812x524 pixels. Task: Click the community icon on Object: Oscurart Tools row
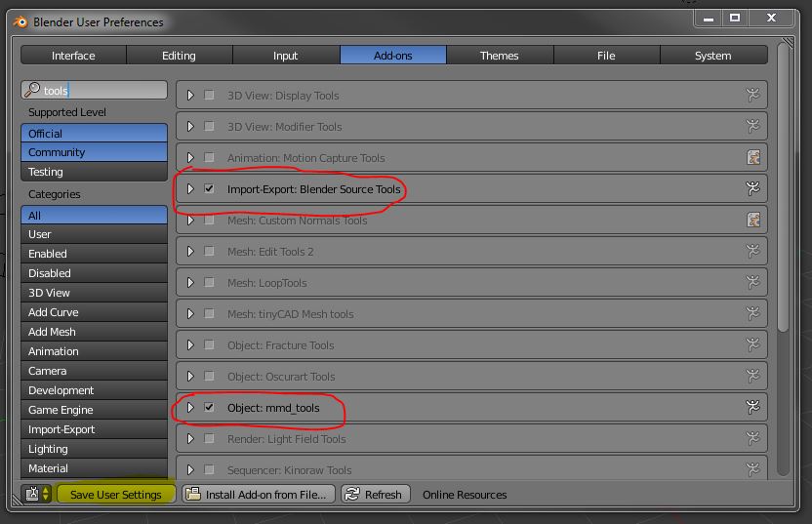click(x=753, y=376)
